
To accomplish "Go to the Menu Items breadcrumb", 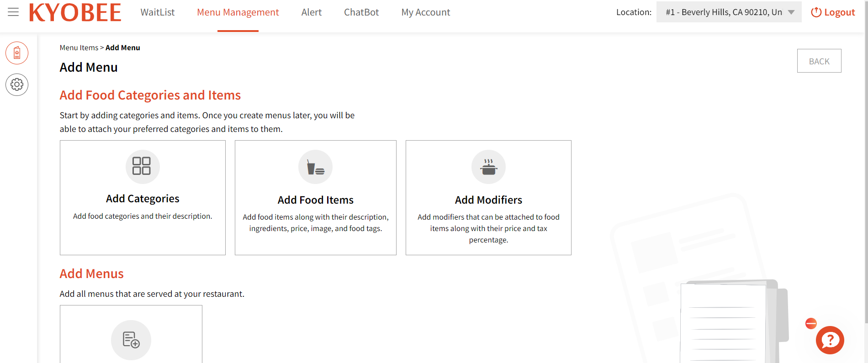I will pos(79,47).
